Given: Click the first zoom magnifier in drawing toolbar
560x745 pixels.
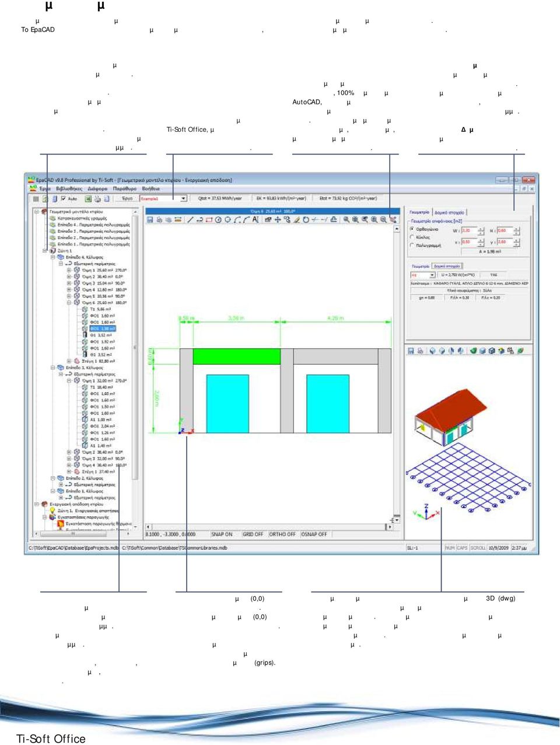Looking at the screenshot, I should pos(346,219).
